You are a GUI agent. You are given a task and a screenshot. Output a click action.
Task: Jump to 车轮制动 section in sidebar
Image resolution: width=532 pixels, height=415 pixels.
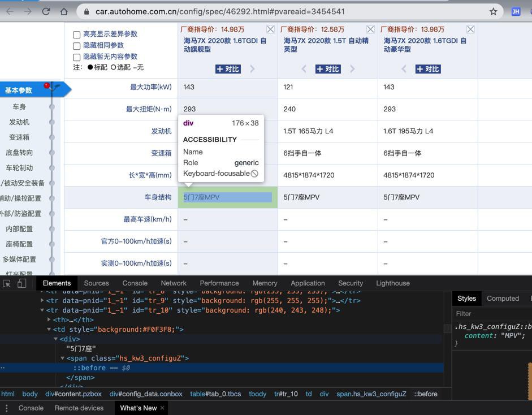[x=19, y=167]
